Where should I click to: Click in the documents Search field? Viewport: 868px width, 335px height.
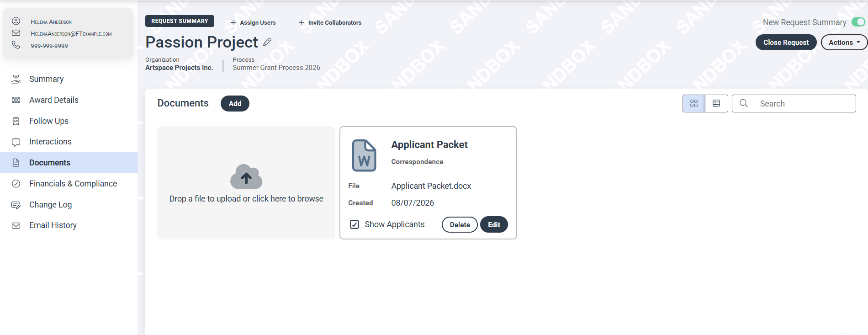coord(794,103)
